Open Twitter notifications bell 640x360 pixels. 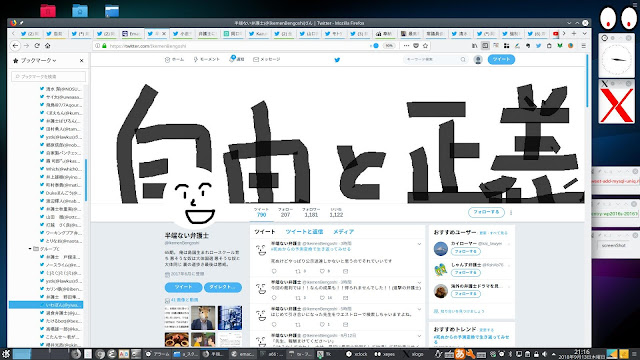click(x=236, y=59)
